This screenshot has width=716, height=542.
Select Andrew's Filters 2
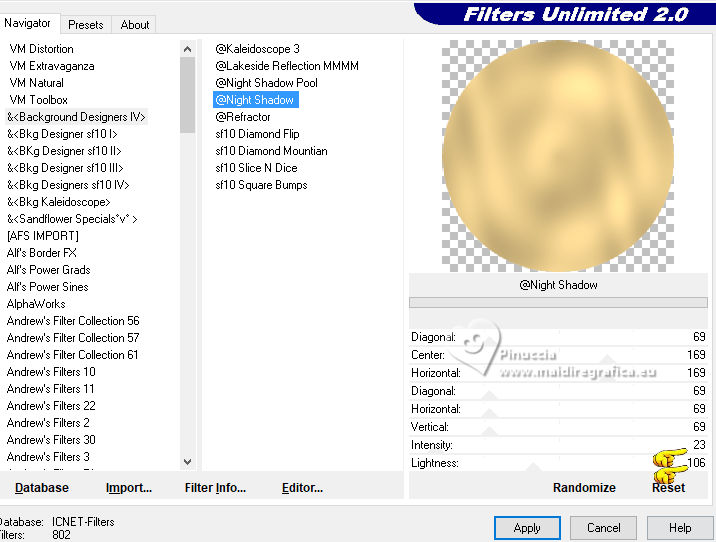[48, 422]
